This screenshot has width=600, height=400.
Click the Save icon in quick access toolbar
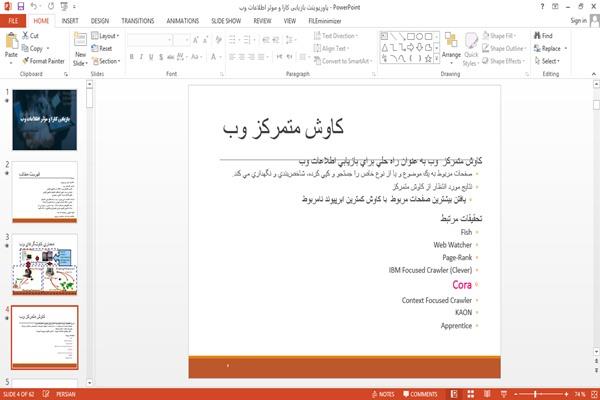pyautogui.click(x=21, y=6)
